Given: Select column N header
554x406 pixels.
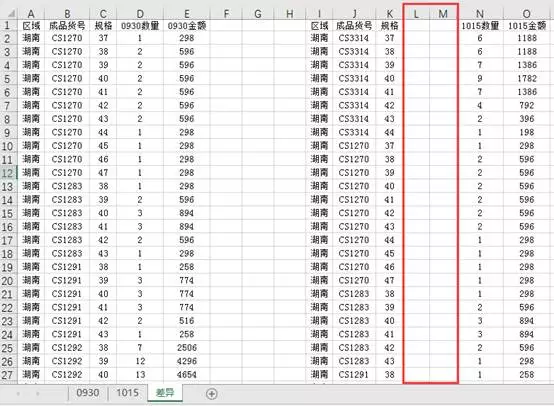Looking at the screenshot, I should [480, 14].
